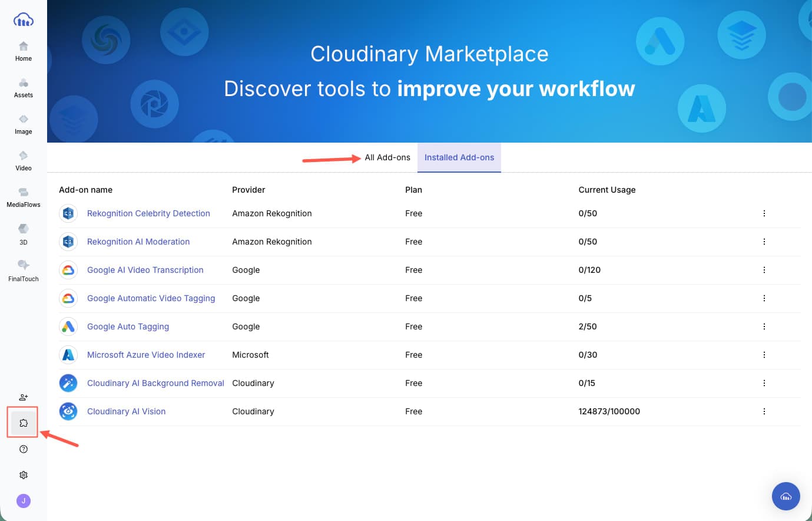Open the Google AI Video Transcription link
Image resolution: width=812 pixels, height=521 pixels.
[145, 270]
